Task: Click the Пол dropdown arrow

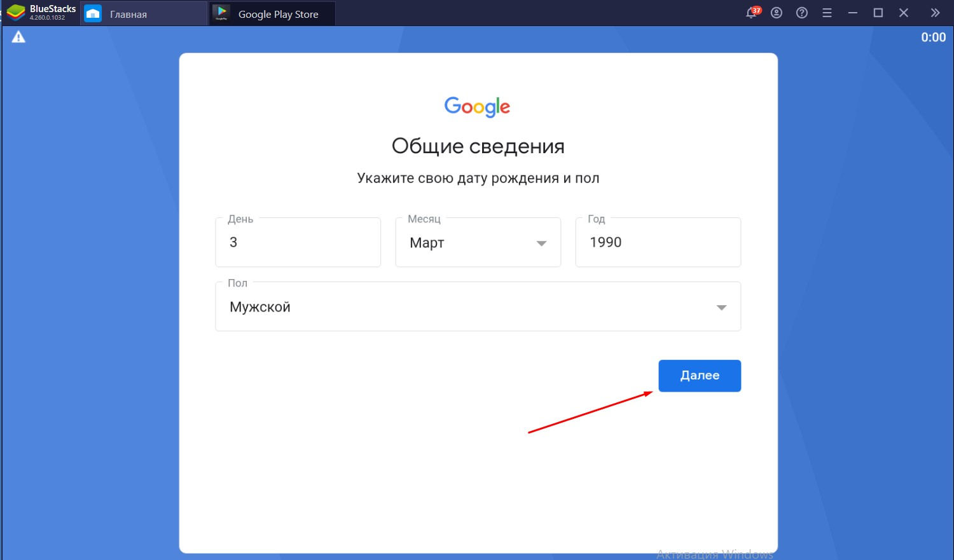Action: [x=721, y=308]
